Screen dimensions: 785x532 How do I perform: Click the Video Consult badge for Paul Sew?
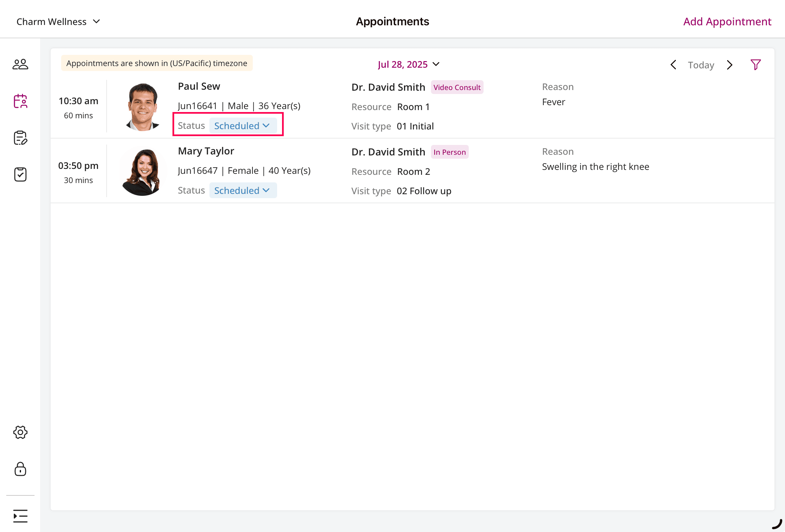click(457, 87)
